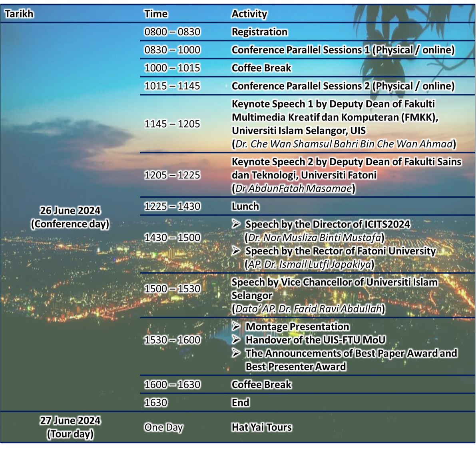Select Conference Parallel Sessions 2 entry
The image size is (476, 450).
343,86
